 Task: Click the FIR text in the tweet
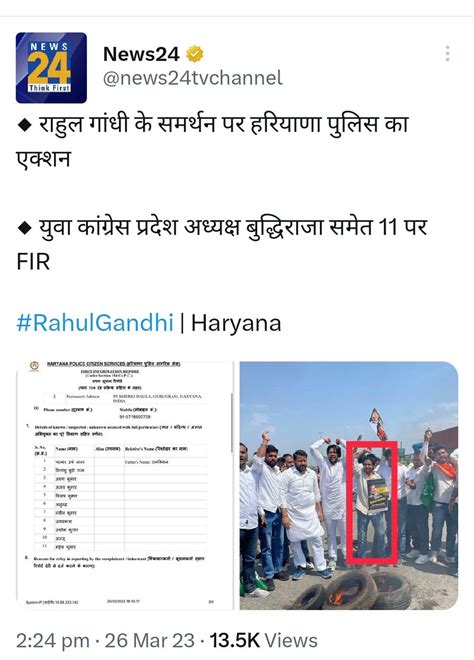[x=33, y=261]
